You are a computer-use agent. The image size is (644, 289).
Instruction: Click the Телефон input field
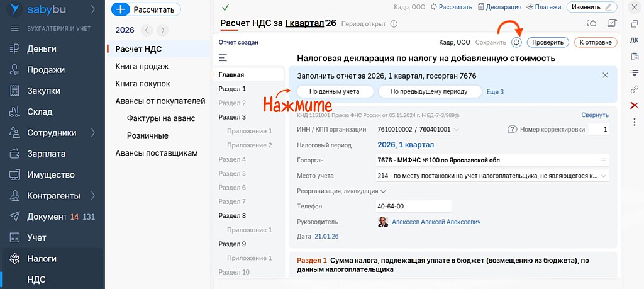click(413, 207)
